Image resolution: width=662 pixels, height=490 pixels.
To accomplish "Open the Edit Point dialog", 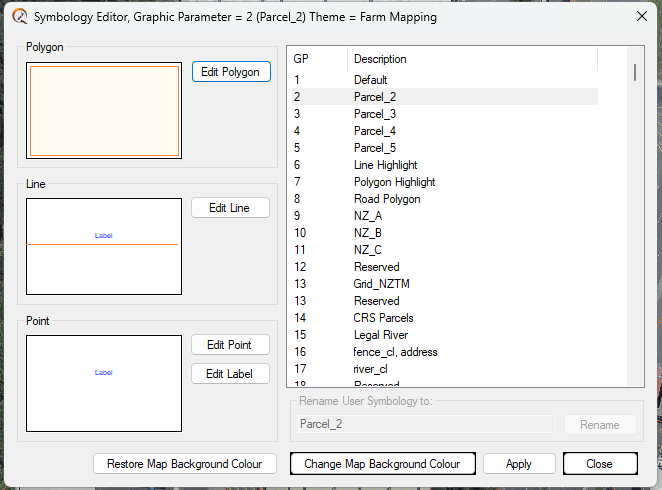I will pos(230,345).
